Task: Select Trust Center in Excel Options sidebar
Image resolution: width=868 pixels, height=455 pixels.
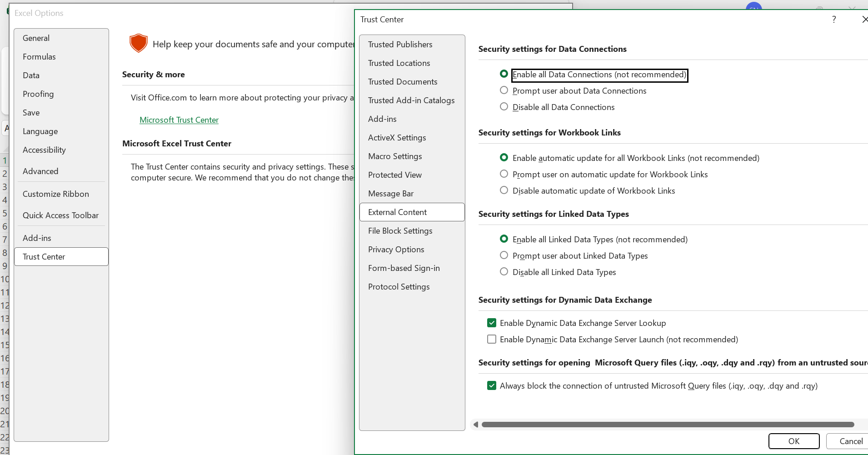Action: pos(61,257)
